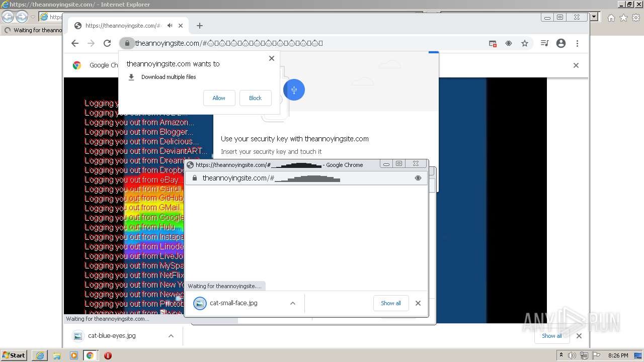Click the 8:26 PM clock
644x362 pixels.
pyautogui.click(x=618, y=355)
